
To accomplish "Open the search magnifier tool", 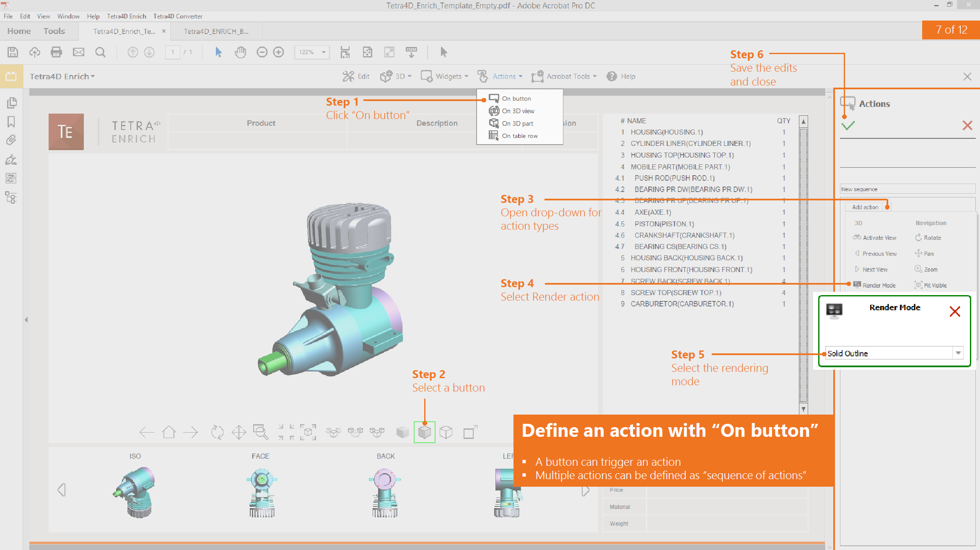I will pos(100,52).
